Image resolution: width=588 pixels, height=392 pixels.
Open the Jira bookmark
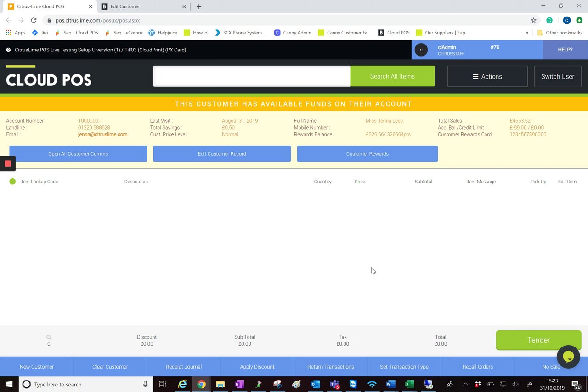[40, 33]
